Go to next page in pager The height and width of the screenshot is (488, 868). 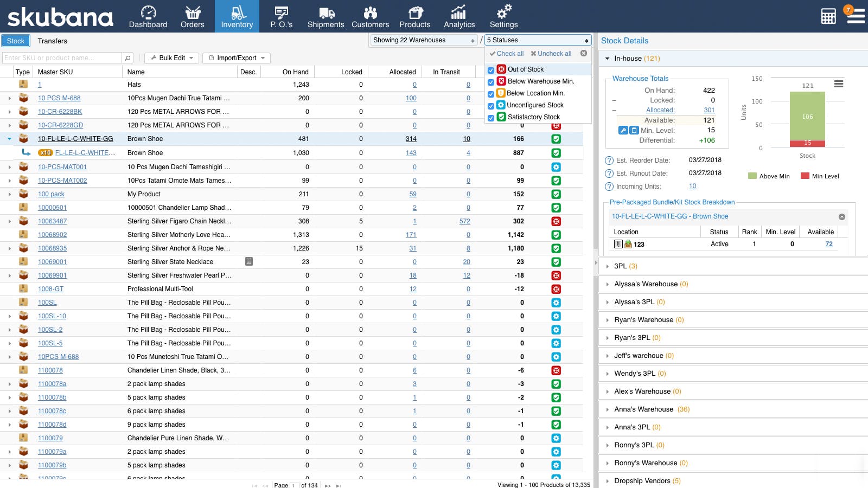(328, 485)
